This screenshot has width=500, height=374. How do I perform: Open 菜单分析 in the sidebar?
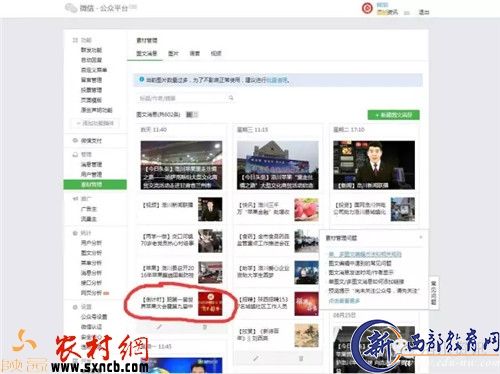coord(91,263)
